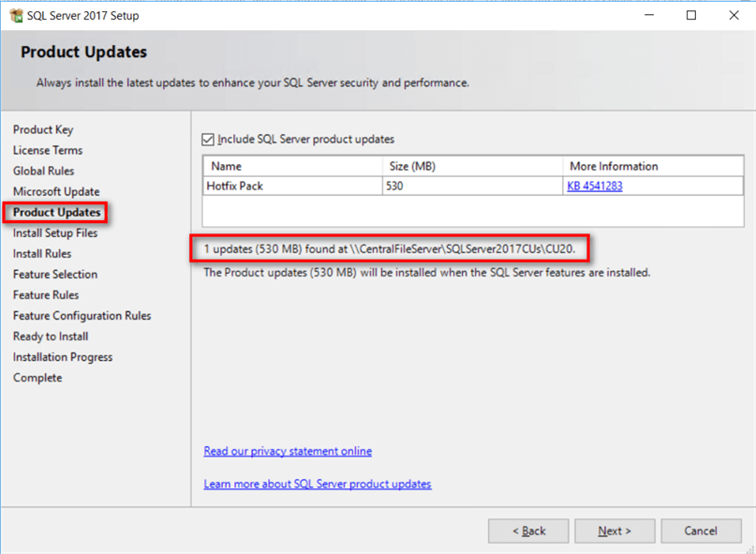Close the SQL Server 2017 Setup window
This screenshot has height=554, width=756.
pos(734,15)
